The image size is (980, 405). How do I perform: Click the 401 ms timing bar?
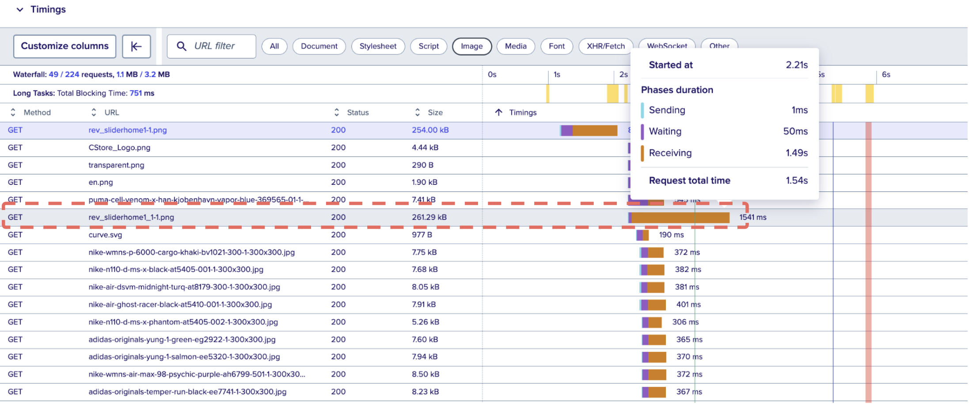(653, 305)
